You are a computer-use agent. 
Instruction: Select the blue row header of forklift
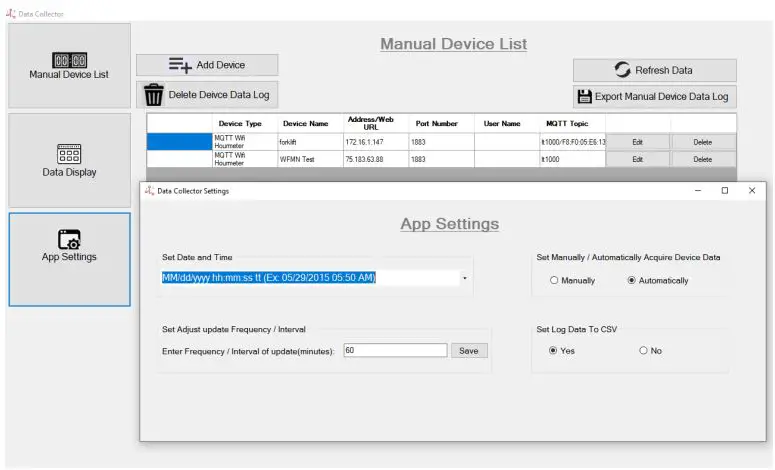179,142
